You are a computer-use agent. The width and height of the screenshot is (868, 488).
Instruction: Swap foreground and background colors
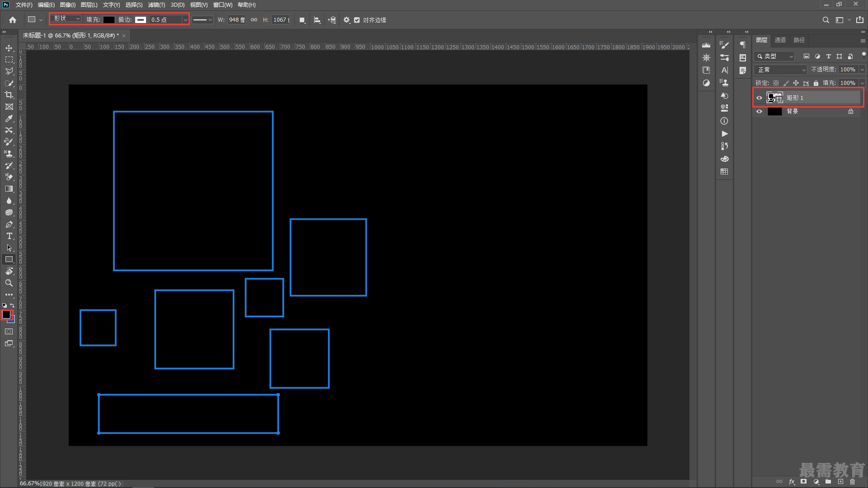click(12, 305)
